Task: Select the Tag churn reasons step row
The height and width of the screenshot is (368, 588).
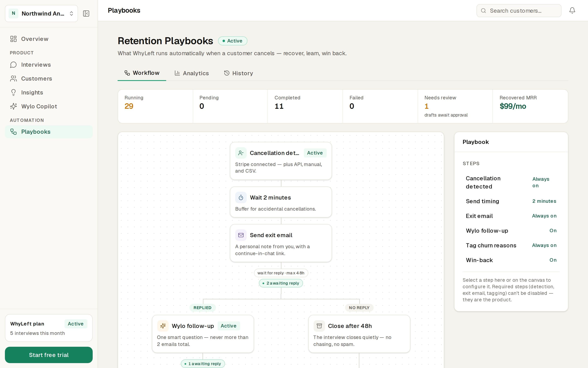Action: 511,245
